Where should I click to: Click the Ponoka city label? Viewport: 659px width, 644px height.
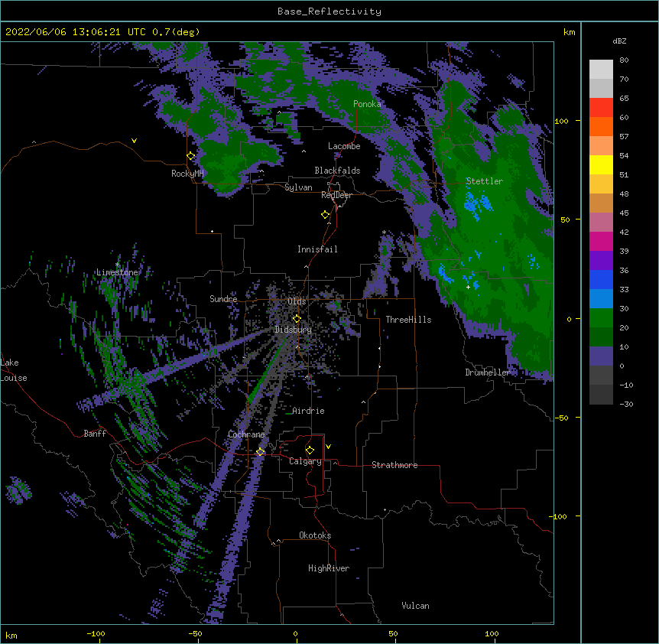(367, 104)
